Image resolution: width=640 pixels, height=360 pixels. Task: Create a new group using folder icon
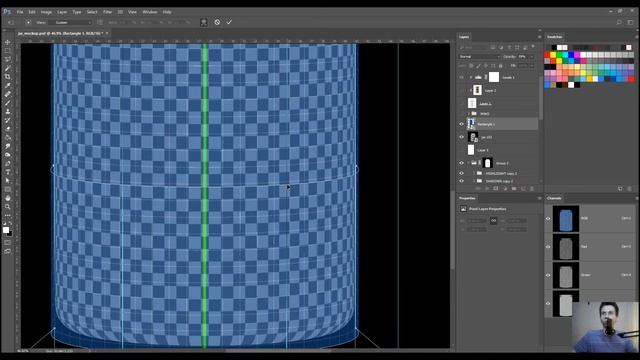pos(514,189)
